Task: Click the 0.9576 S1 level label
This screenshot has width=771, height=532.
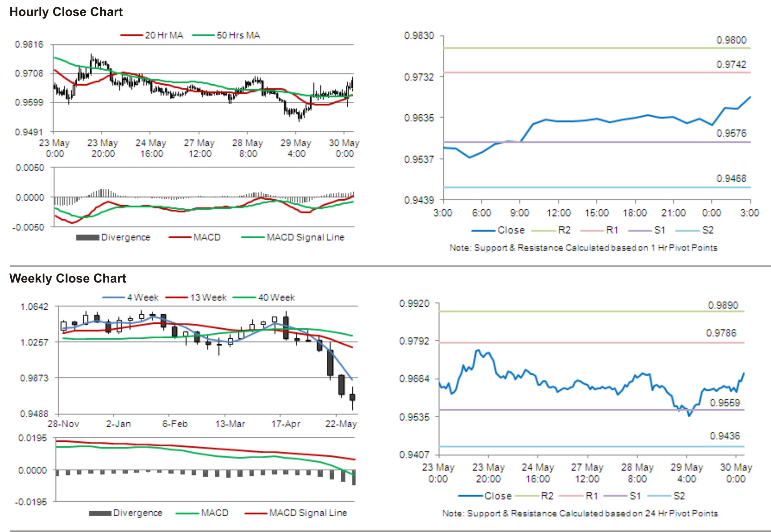Action: click(x=731, y=133)
